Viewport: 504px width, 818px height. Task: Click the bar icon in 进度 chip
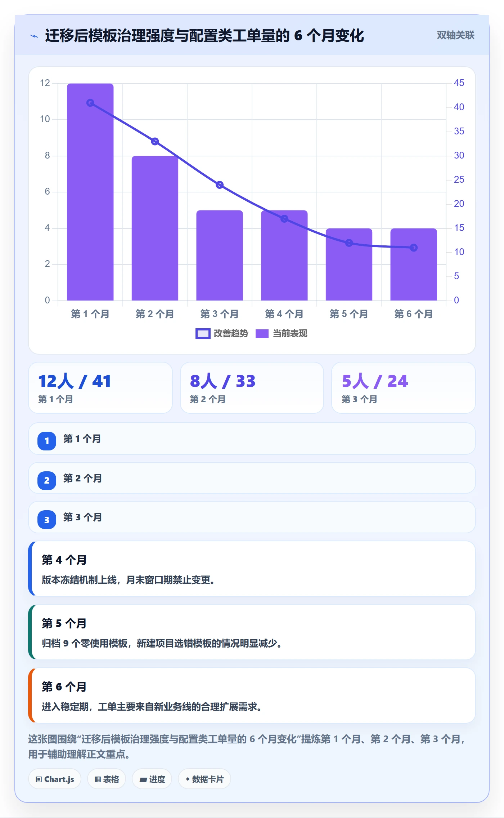pos(143,780)
